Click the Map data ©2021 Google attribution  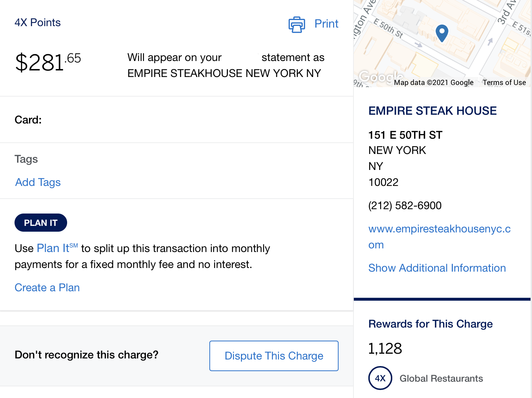pos(434,82)
